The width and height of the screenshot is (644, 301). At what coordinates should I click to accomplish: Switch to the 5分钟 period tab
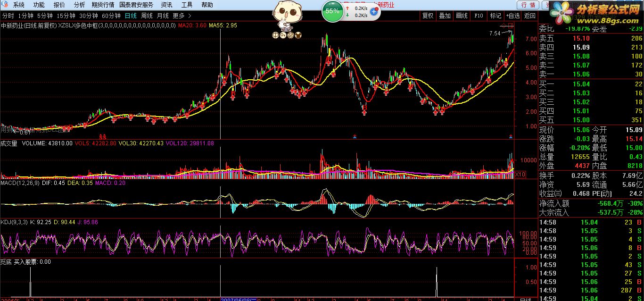45,16
